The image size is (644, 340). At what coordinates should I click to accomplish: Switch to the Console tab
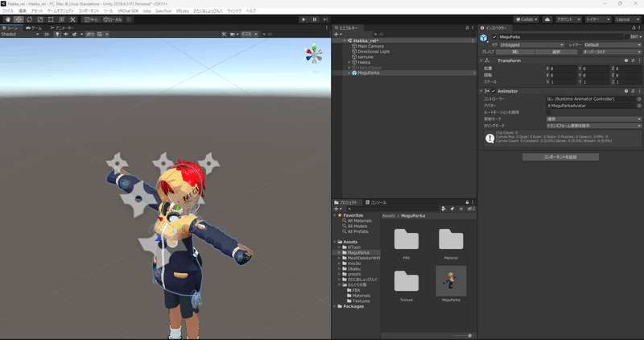(376, 202)
